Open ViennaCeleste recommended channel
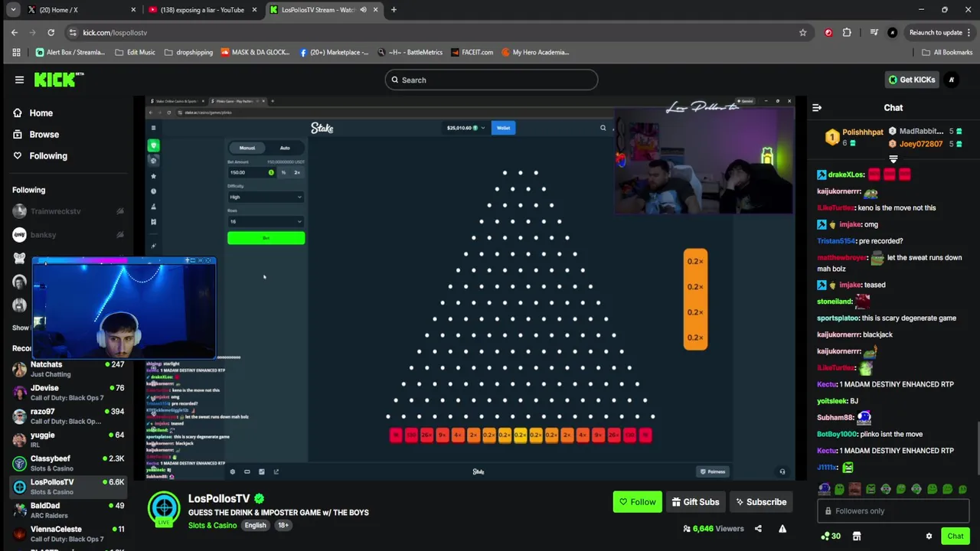Image resolution: width=980 pixels, height=551 pixels. coord(67,533)
